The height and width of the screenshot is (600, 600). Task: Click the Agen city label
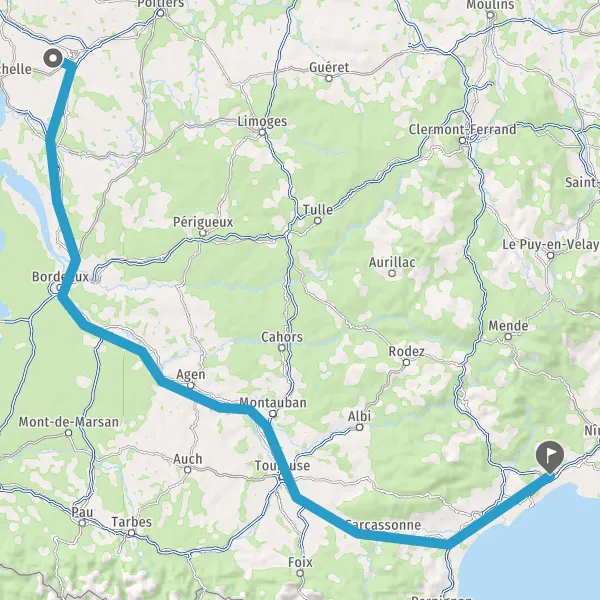pos(191,374)
